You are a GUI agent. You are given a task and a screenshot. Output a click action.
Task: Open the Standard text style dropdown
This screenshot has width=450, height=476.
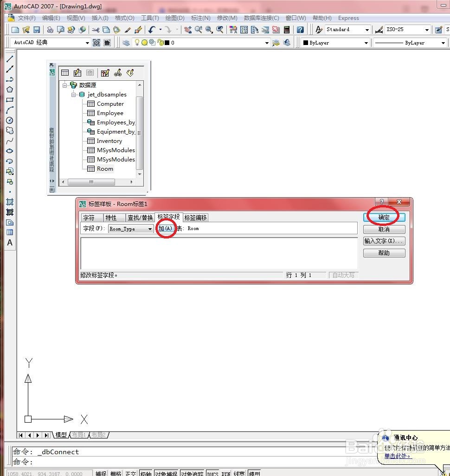[367, 30]
